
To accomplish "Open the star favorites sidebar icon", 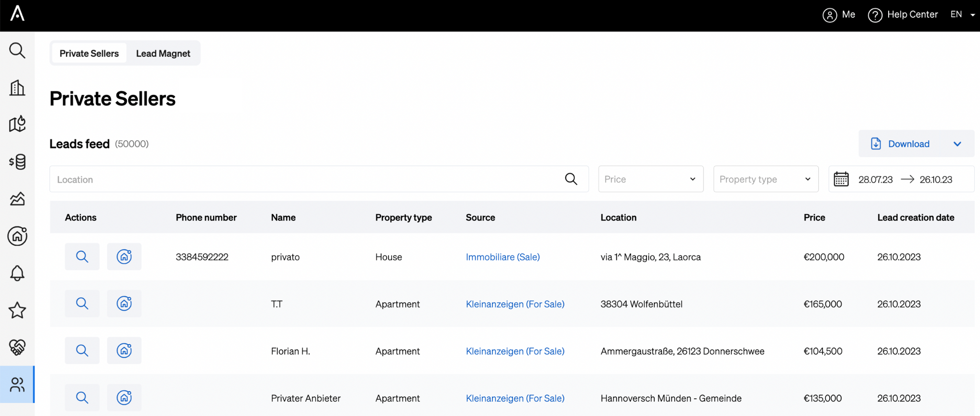I will (x=17, y=310).
